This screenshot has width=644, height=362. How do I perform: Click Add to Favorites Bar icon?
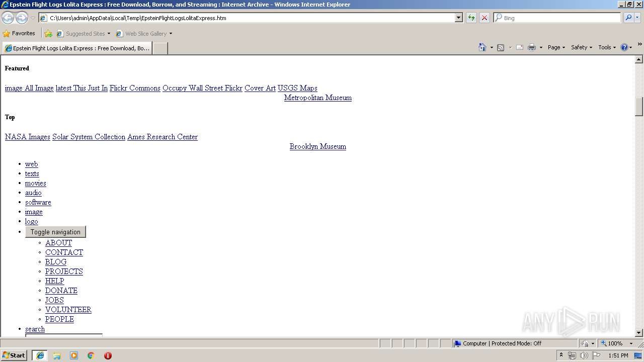pos(48,34)
